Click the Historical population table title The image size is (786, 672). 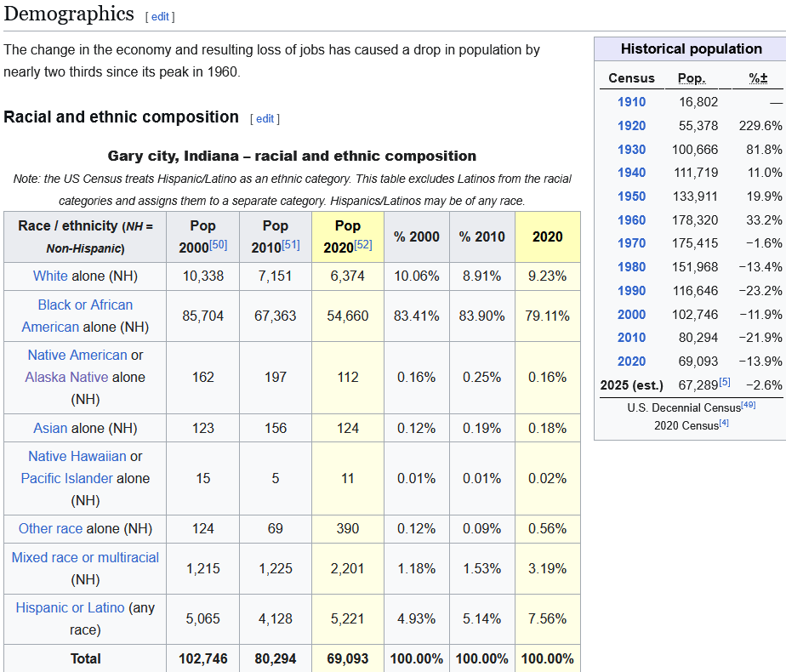coord(692,48)
